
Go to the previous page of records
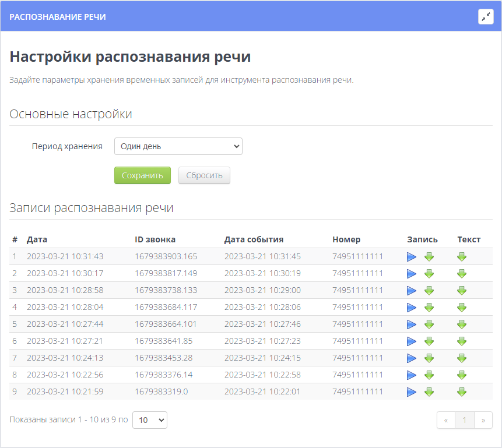coord(446,420)
